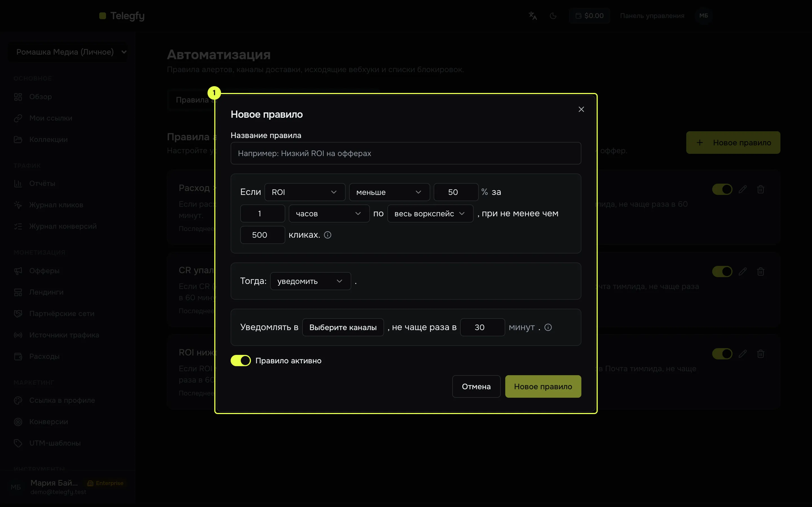
Task: Click Выберите каналы button
Action: (x=343, y=327)
